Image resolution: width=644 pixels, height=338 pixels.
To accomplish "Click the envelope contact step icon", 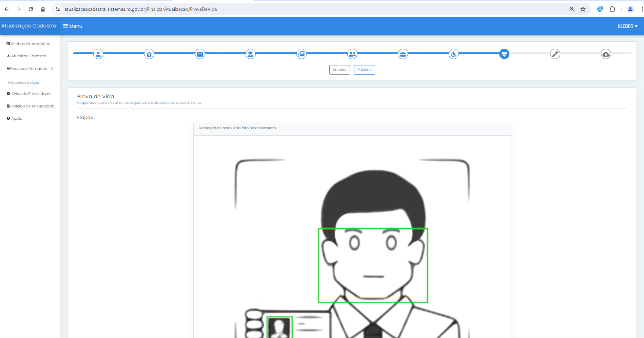I will (x=200, y=54).
